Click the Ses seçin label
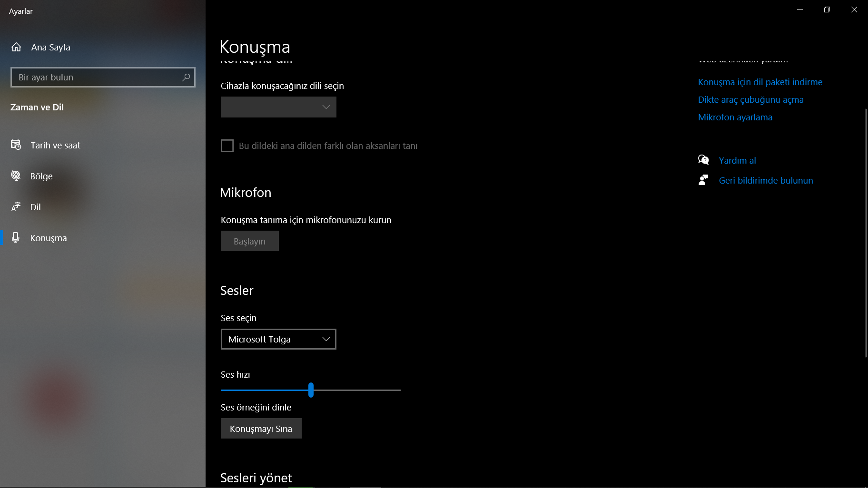Viewport: 868px width, 488px height. (x=238, y=318)
